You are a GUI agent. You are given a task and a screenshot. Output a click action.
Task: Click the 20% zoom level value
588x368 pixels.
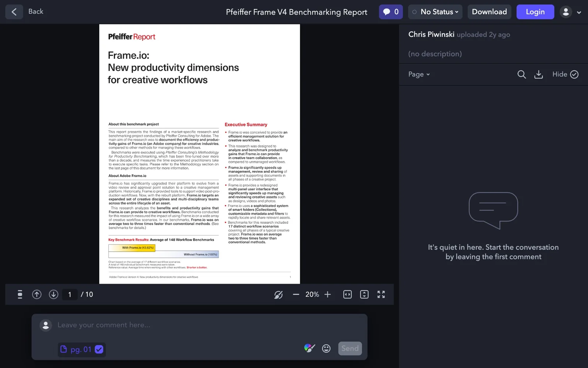(312, 294)
